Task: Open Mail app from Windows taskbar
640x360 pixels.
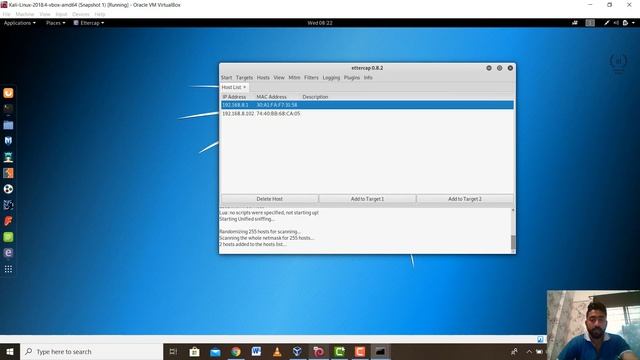Action: pos(215,351)
